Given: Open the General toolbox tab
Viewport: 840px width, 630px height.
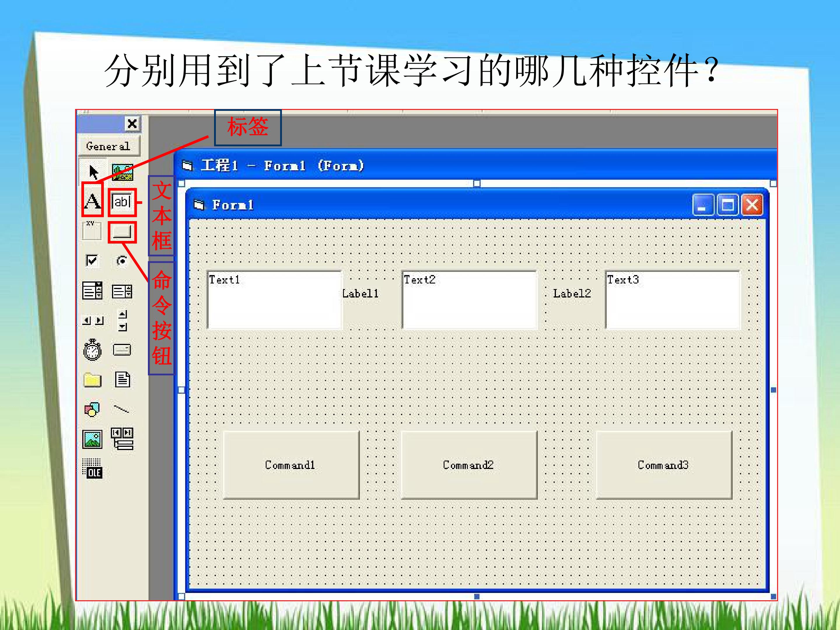Looking at the screenshot, I should 109,146.
